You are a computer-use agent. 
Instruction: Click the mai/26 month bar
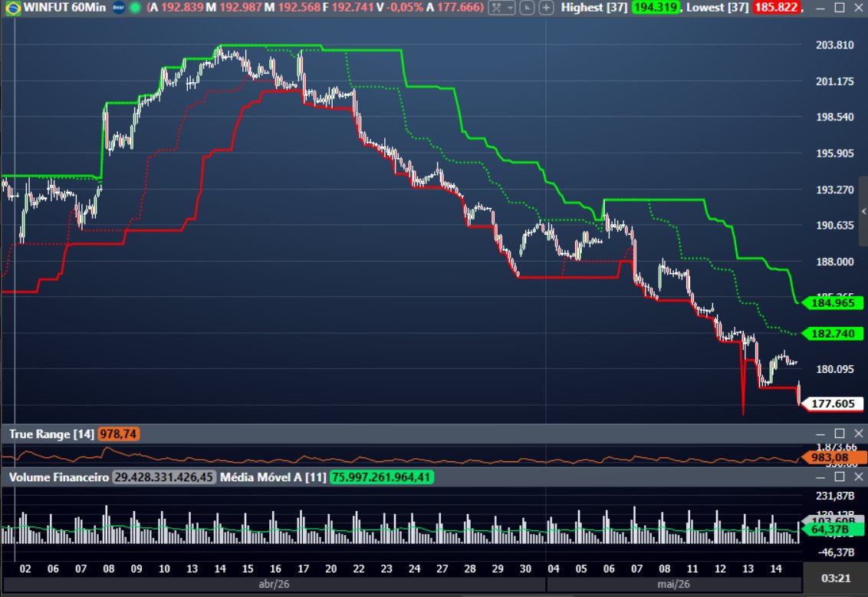(x=674, y=584)
